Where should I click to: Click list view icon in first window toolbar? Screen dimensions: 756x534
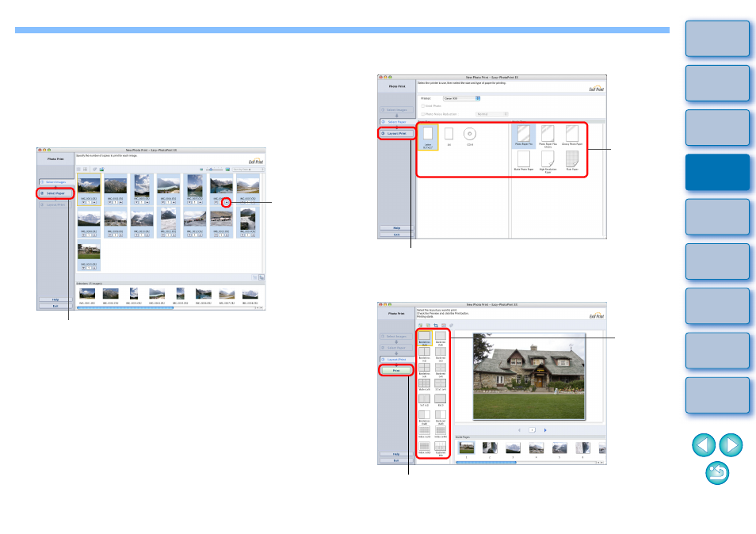[x=79, y=170]
